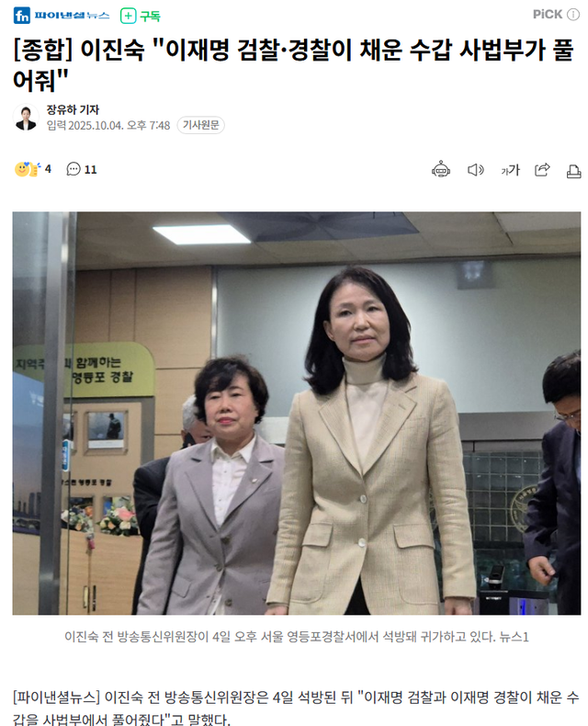This screenshot has width=588, height=726.
Task: Open reporter name 장유하 기자
Action: pyautogui.click(x=73, y=109)
